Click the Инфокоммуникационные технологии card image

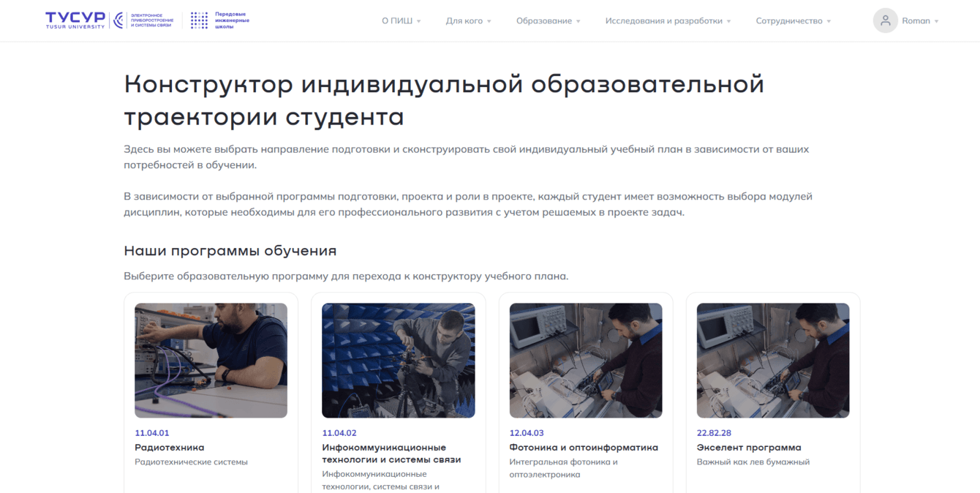click(399, 361)
